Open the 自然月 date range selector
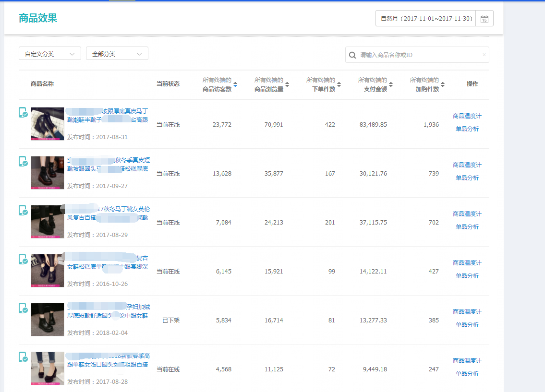Screen dimensions: 545x392 426,19
